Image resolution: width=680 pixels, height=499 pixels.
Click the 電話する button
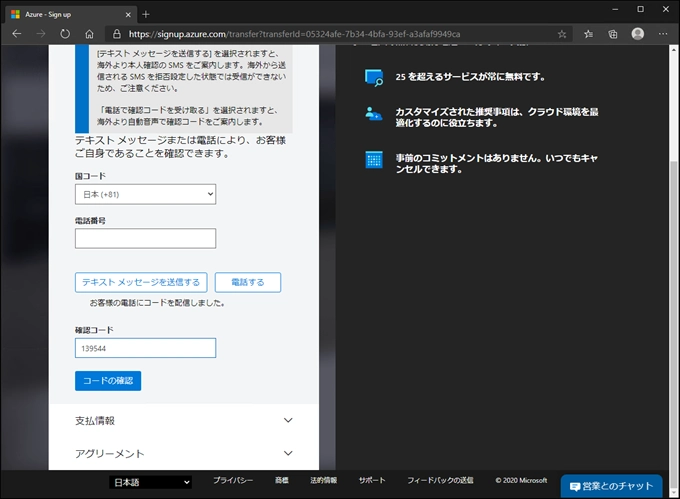pyautogui.click(x=248, y=282)
